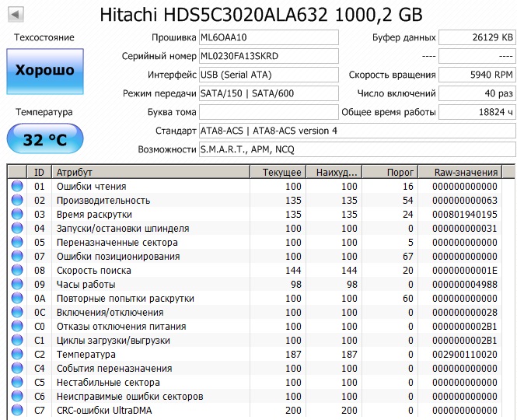Click the Текущее column header

click(x=278, y=172)
